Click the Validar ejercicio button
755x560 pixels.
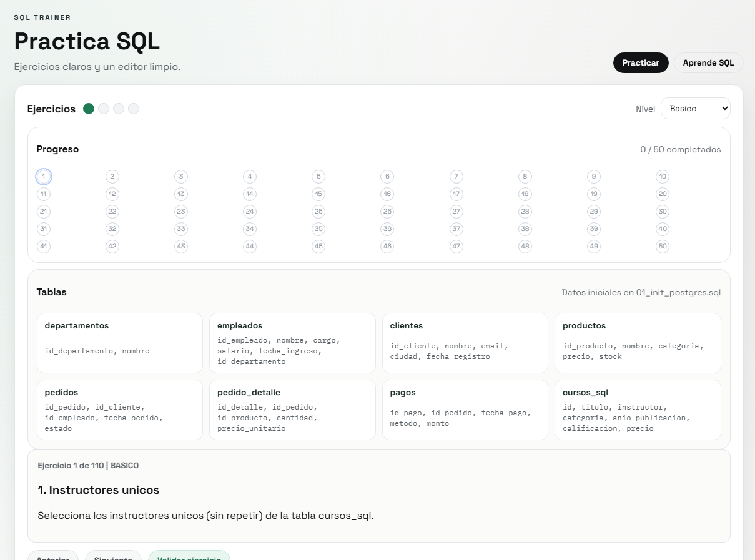point(189,558)
